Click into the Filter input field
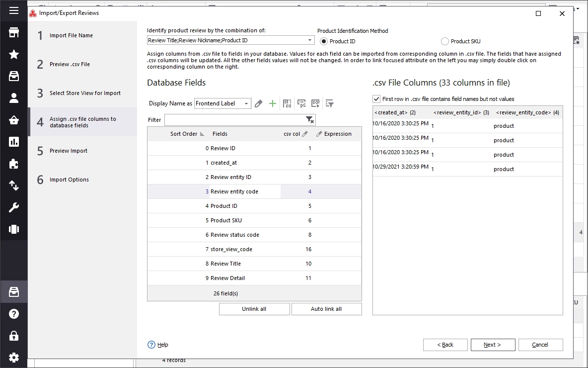Viewport: 588px width, 368px height. [x=235, y=120]
